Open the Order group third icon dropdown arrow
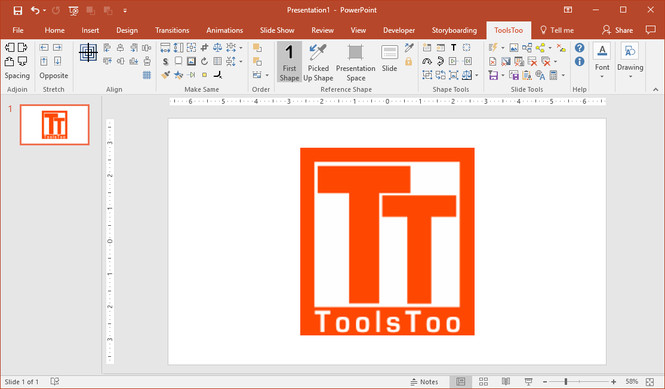The image size is (665, 389). click(267, 75)
